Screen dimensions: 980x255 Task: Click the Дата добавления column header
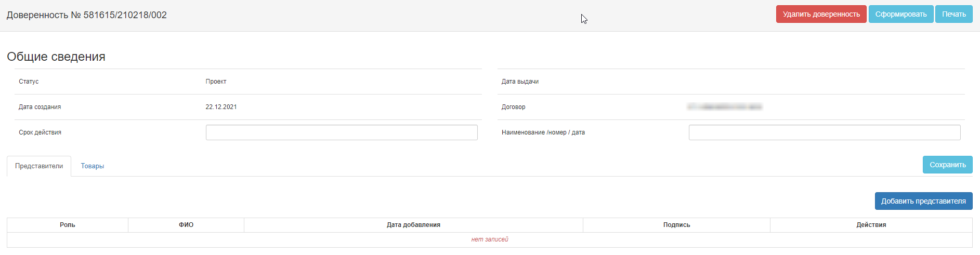click(413, 225)
